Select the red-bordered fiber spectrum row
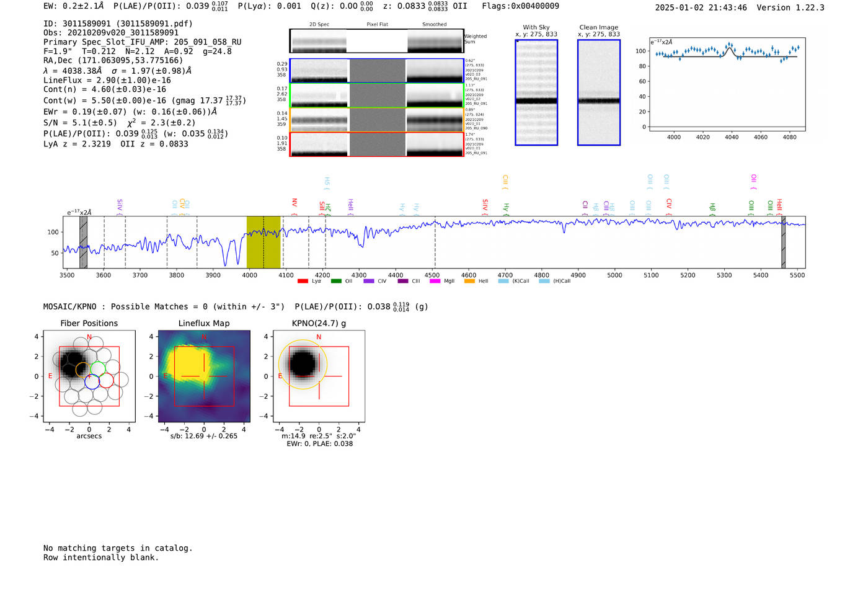The height and width of the screenshot is (591, 868). coord(376,144)
